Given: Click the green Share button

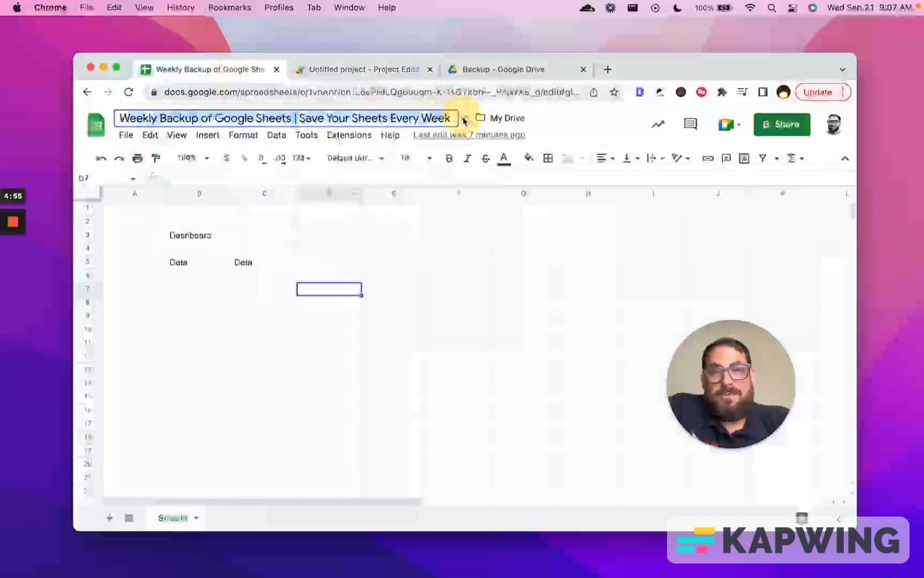Looking at the screenshot, I should point(782,124).
